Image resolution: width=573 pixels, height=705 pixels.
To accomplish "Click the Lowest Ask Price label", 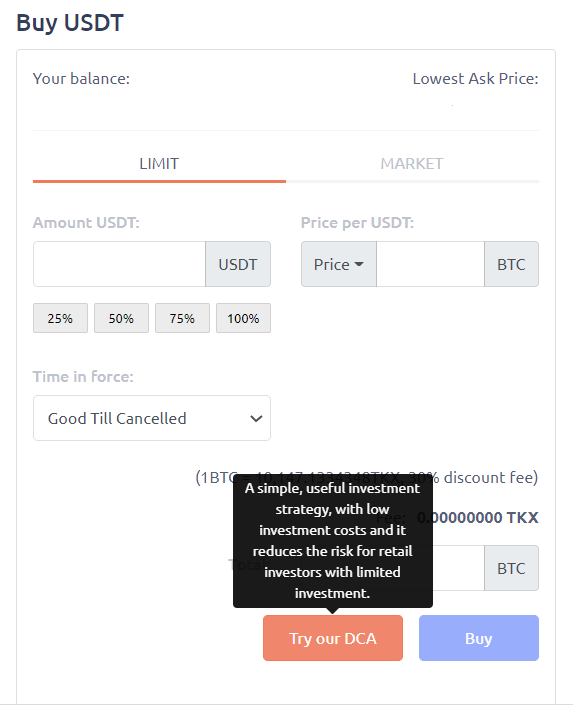I will [x=475, y=79].
